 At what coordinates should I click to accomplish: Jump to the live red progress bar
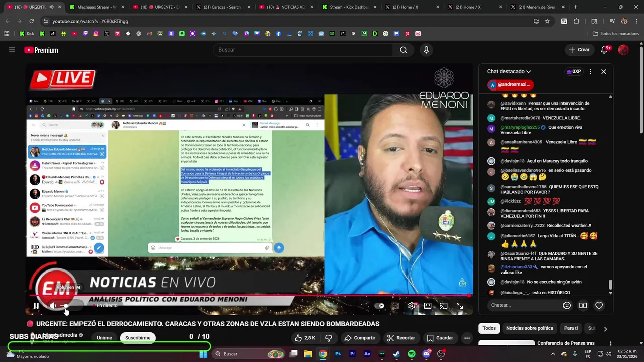point(250,296)
